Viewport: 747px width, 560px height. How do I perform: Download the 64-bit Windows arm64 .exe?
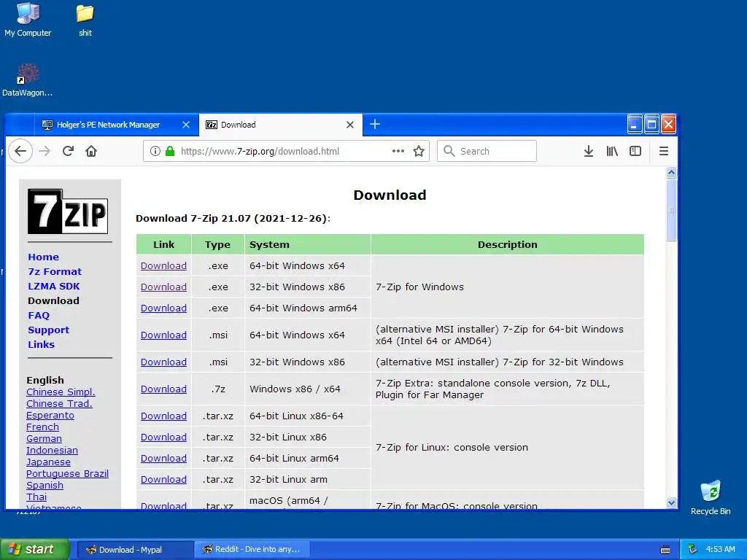pos(163,308)
